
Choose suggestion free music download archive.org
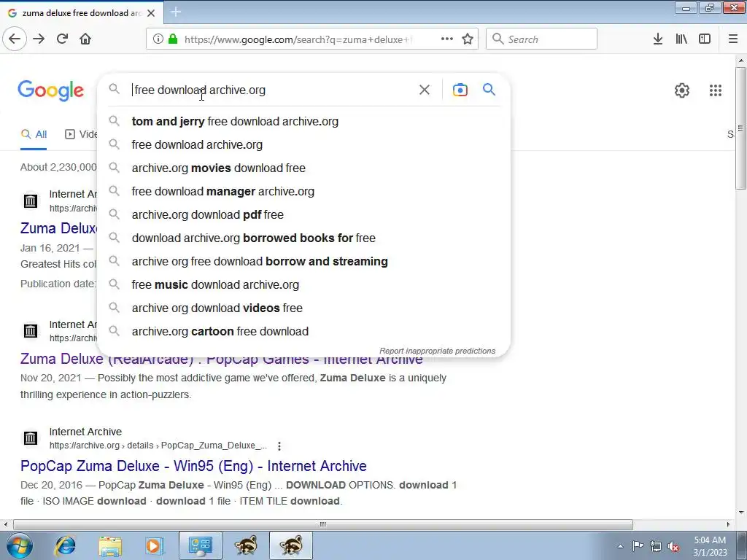pyautogui.click(x=303, y=285)
